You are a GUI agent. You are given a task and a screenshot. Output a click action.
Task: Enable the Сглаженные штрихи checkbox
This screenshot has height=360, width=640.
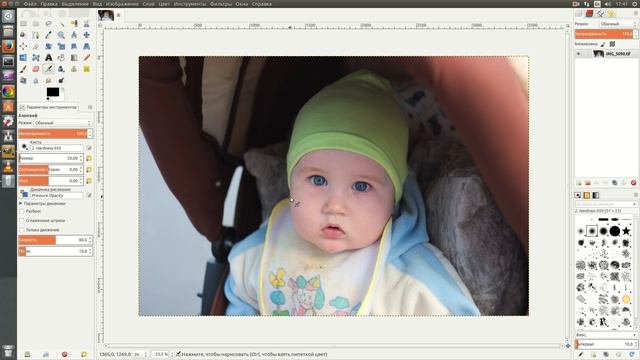pyautogui.click(x=22, y=220)
